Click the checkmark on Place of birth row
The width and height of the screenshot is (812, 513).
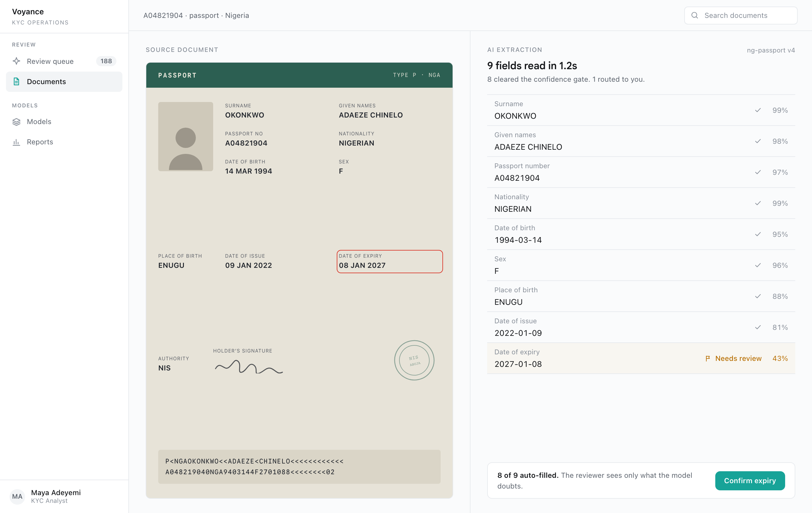point(758,296)
